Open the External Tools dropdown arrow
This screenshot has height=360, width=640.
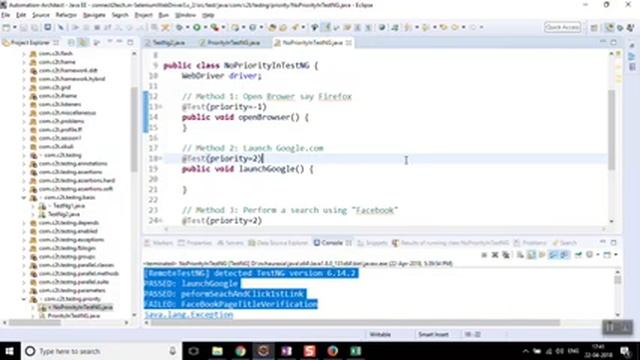tap(223, 27)
